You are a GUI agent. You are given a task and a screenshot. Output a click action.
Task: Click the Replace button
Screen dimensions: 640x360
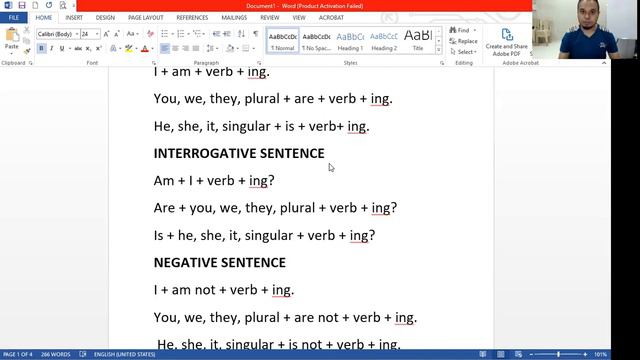[463, 41]
